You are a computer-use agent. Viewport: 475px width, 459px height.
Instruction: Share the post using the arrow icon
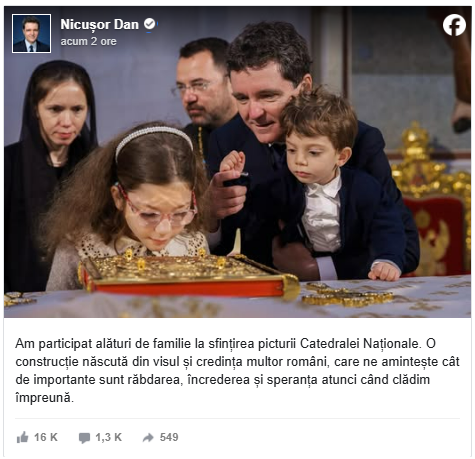pos(148,437)
